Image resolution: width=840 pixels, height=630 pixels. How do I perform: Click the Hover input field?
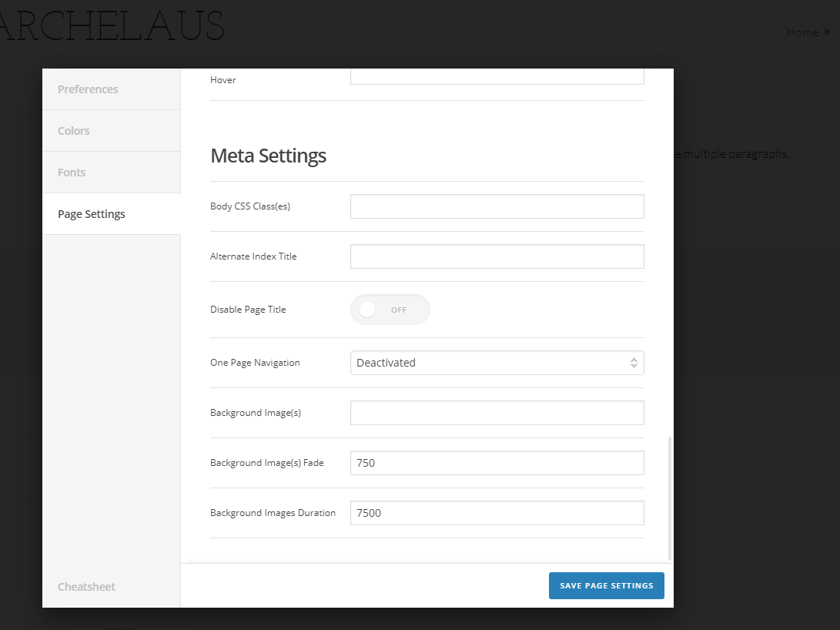pyautogui.click(x=497, y=76)
